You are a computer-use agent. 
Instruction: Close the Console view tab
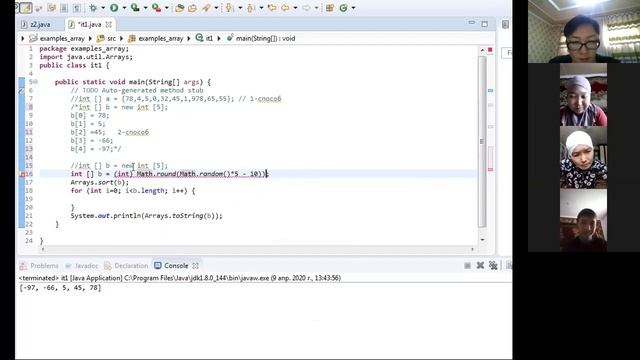(196, 266)
